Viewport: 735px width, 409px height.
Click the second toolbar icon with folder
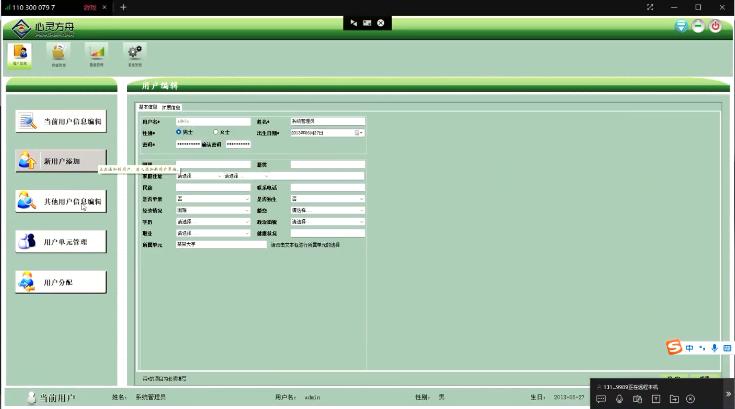pyautogui.click(x=58, y=53)
